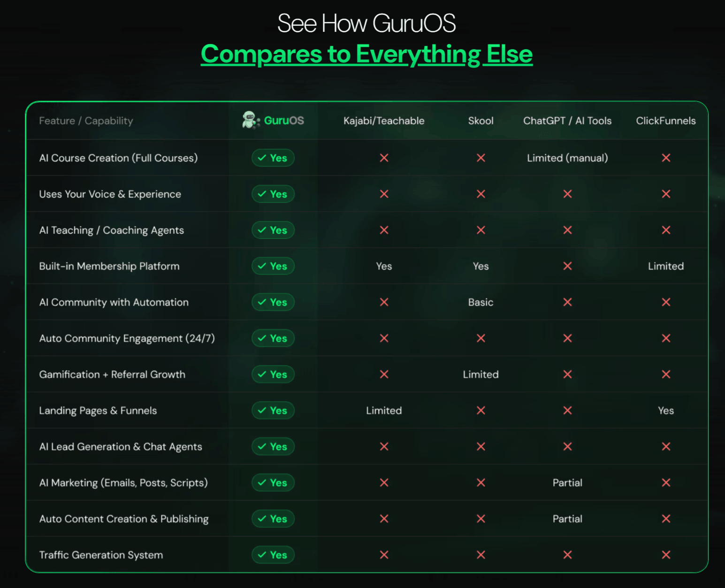The image size is (725, 588).
Task: Click Skool X mark for Landing Pages & Funnels
Action: 481,411
